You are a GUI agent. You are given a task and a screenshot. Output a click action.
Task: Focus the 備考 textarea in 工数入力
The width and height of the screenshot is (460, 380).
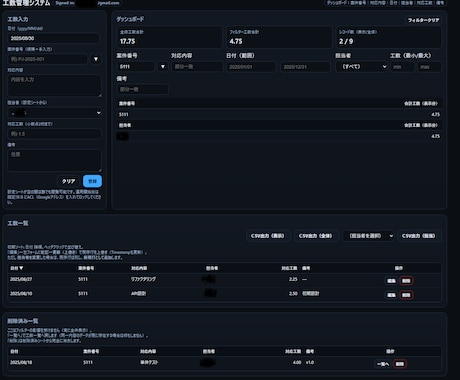54,160
